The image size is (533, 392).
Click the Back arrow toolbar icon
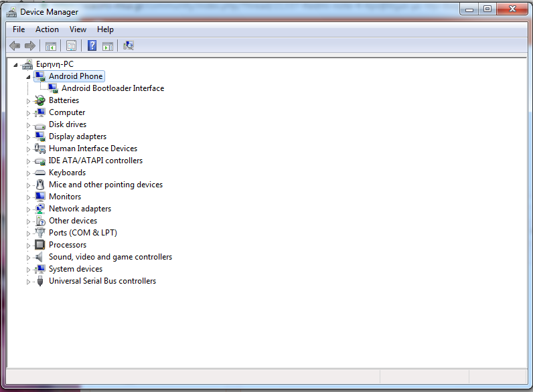coord(15,45)
